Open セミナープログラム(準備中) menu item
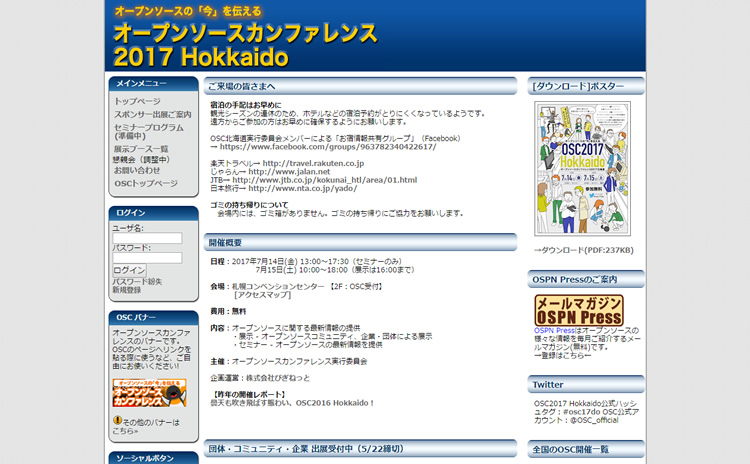Image resolution: width=750 pixels, height=464 pixels. 149,132
